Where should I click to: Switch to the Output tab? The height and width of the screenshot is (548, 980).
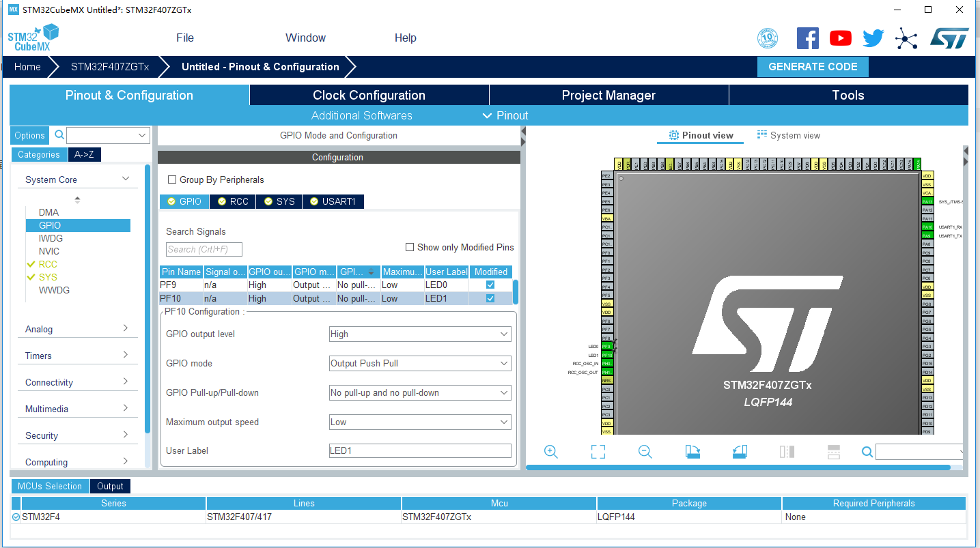point(110,487)
